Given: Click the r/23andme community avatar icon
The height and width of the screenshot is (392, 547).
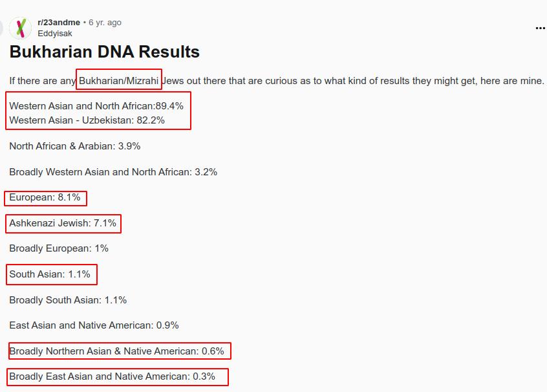Looking at the screenshot, I should coord(21,28).
